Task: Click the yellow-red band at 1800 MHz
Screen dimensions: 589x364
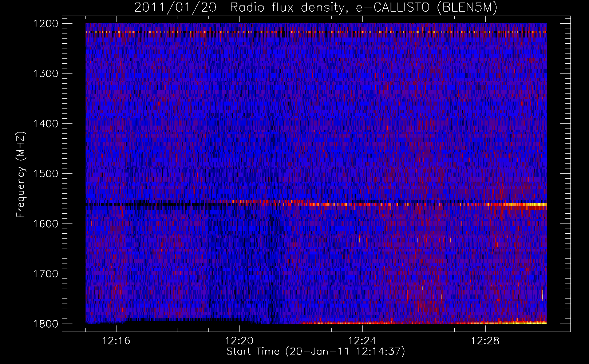Action: point(422,323)
